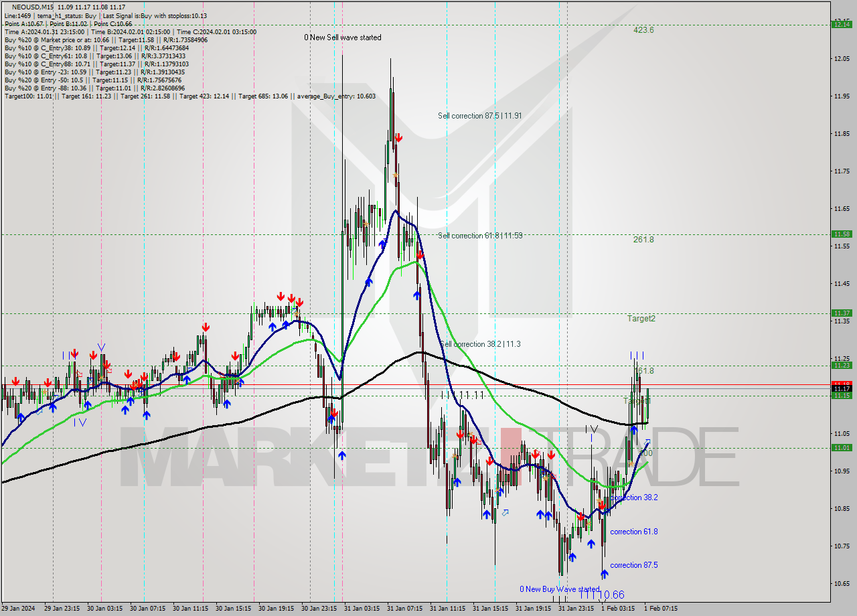
Task: Click the 11.95 price axis label
Action: 842,96
